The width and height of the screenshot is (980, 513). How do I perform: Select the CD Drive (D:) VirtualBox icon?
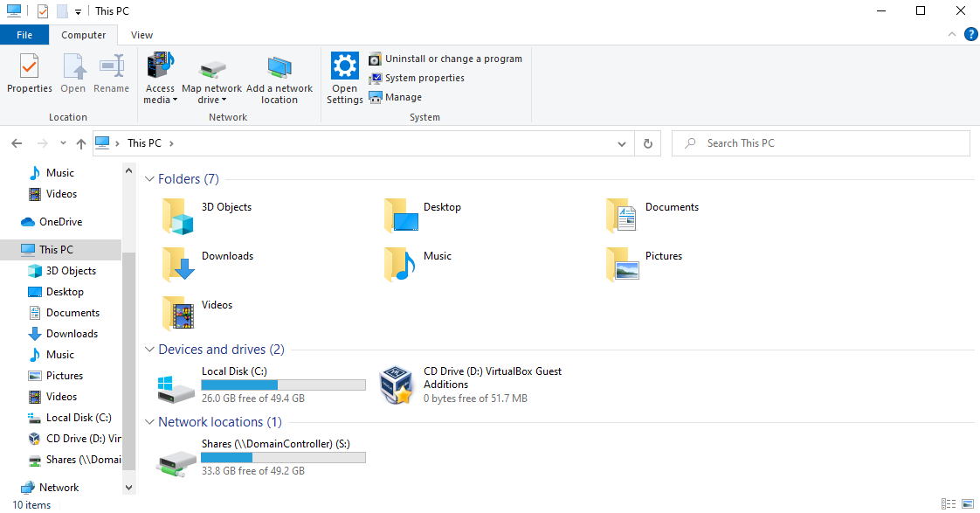click(x=396, y=385)
